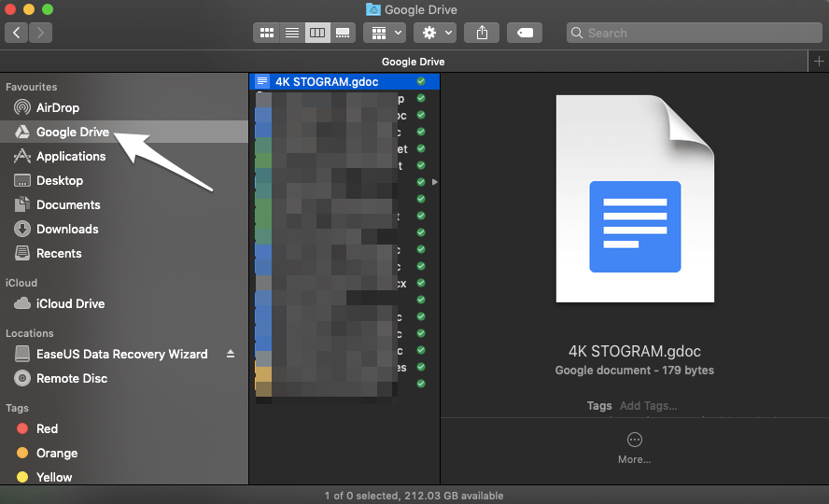Eject the EaseUS Data Recovery Wizard volume
The height and width of the screenshot is (504, 829).
click(231, 354)
